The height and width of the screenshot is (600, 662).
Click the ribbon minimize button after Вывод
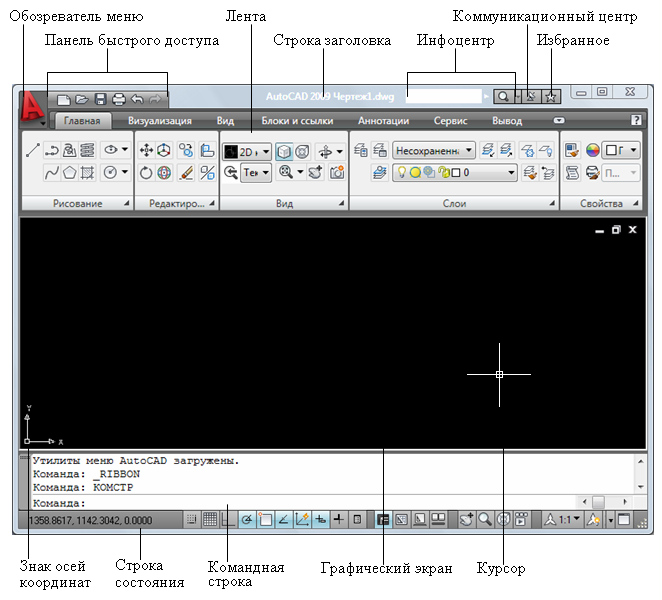coord(559,120)
